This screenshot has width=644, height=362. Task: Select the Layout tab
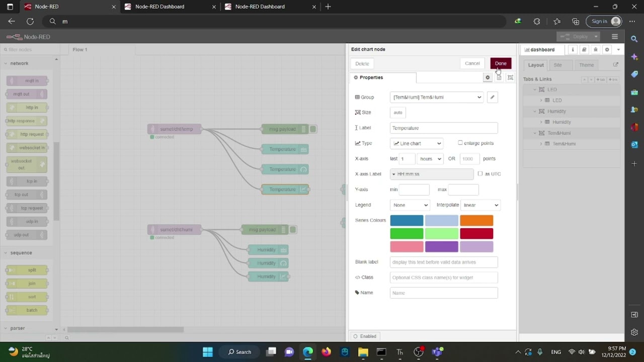coord(536,65)
